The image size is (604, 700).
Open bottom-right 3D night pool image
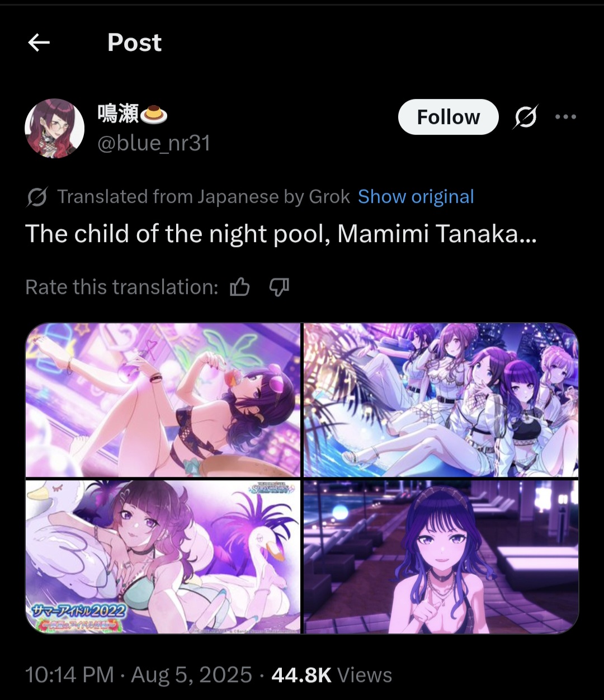coord(441,557)
